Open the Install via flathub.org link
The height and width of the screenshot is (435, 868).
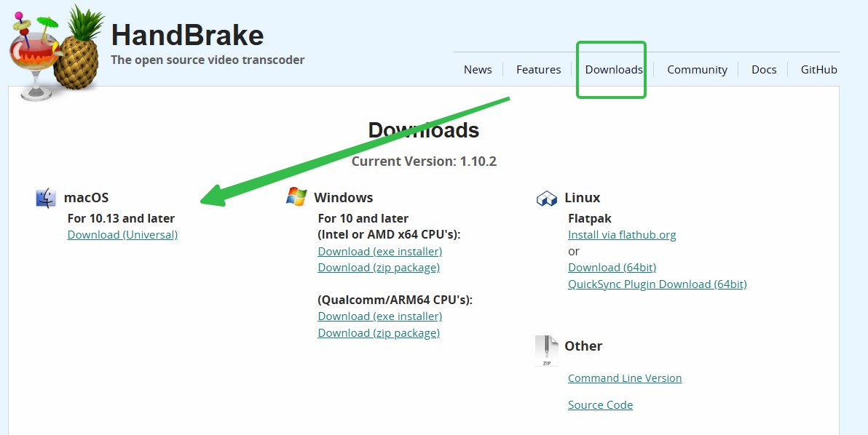pyautogui.click(x=622, y=235)
